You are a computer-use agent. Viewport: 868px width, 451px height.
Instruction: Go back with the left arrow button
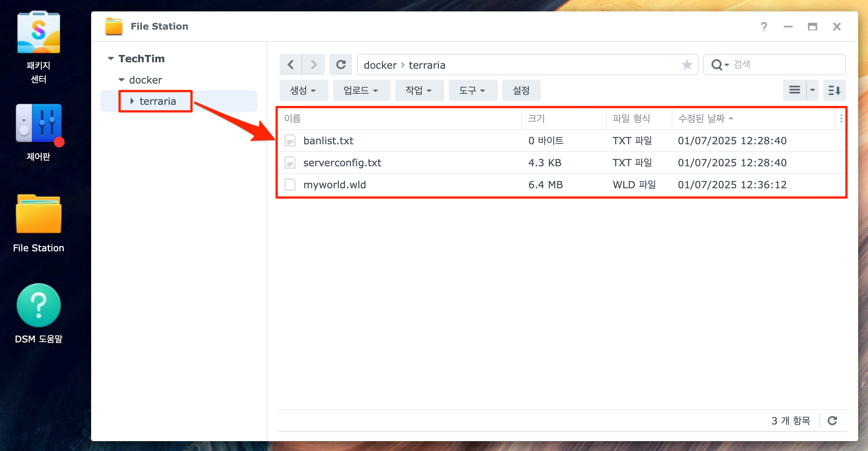point(291,65)
